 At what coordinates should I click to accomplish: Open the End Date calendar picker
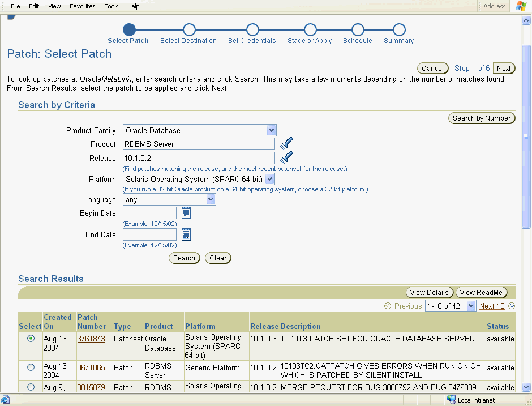(186, 234)
